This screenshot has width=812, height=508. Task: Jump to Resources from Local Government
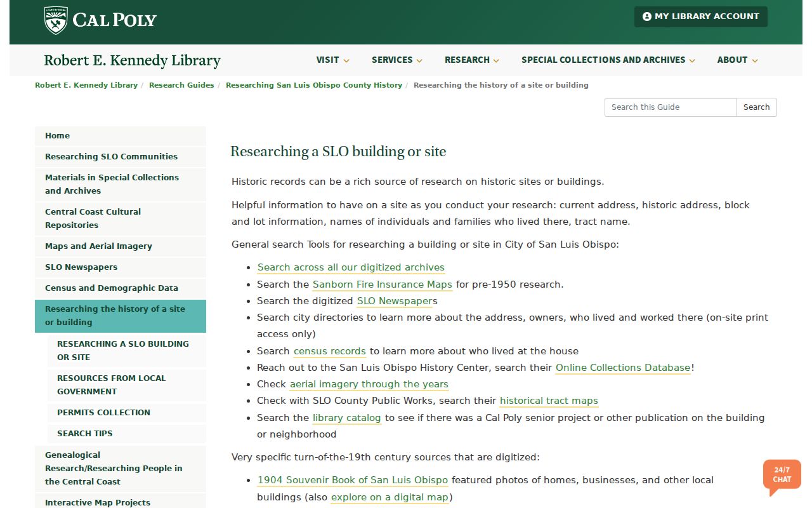pyautogui.click(x=127, y=385)
